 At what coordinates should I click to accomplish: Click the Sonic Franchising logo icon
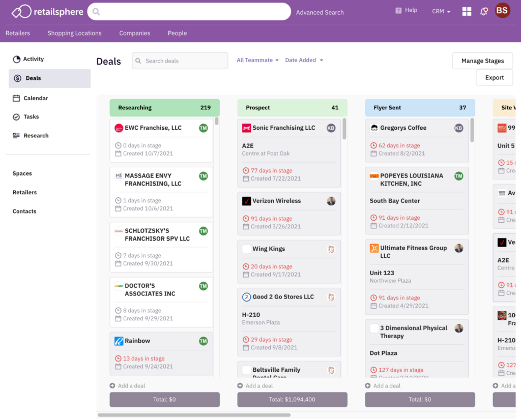pos(246,128)
